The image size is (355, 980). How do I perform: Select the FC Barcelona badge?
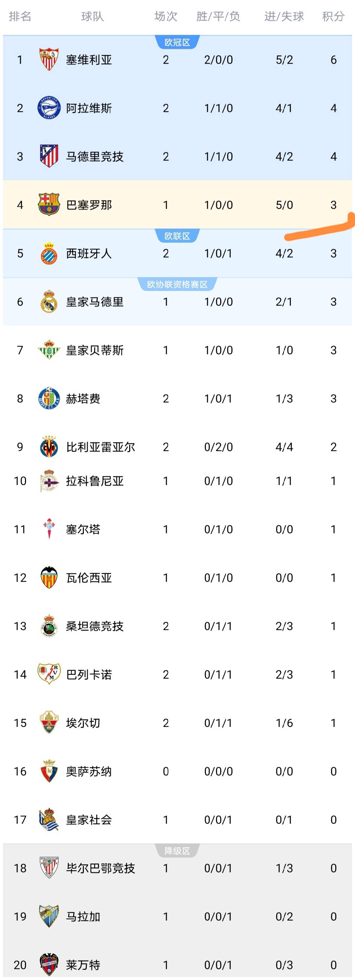tap(49, 204)
